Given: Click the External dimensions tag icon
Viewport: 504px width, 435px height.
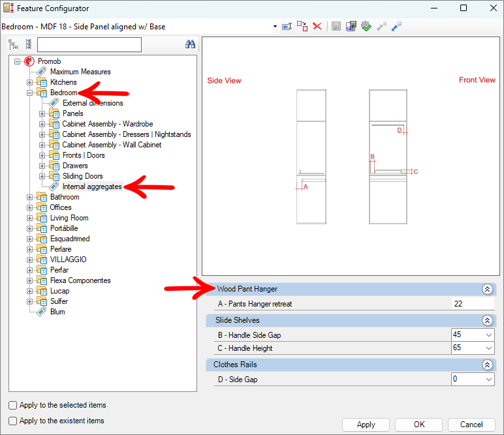Looking at the screenshot, I should coord(54,103).
